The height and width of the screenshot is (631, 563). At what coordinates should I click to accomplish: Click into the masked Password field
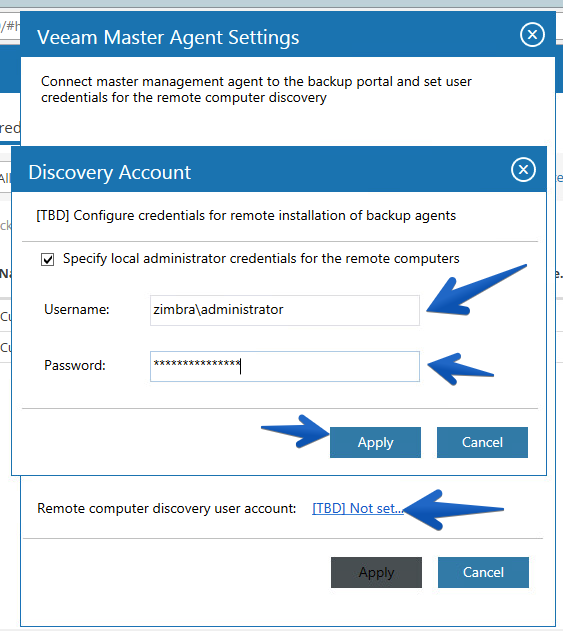click(x=285, y=366)
